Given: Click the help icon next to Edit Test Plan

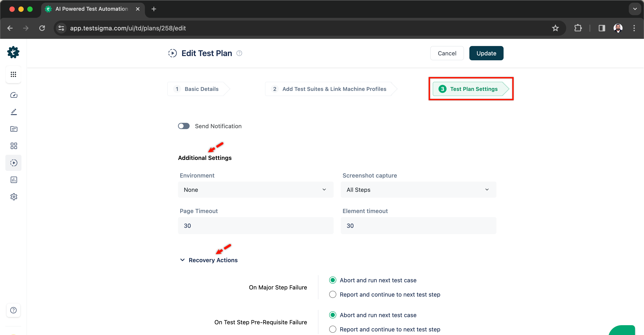Looking at the screenshot, I should pyautogui.click(x=239, y=53).
